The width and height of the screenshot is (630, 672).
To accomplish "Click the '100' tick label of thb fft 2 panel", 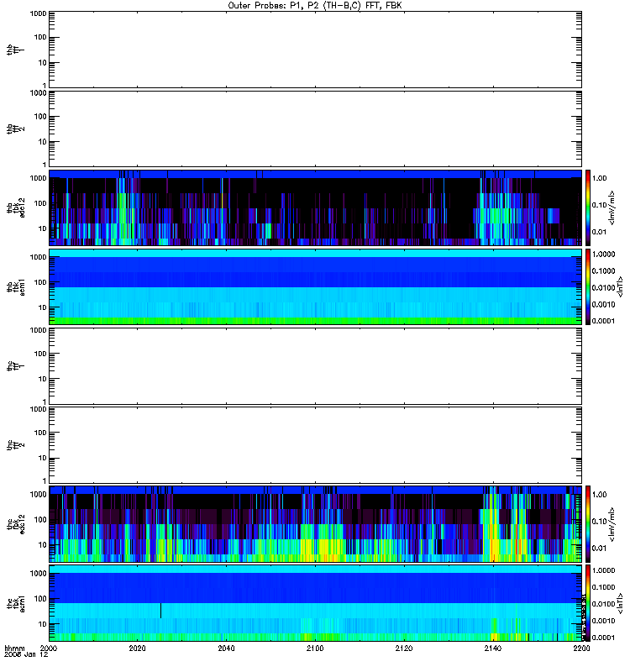I will coord(40,117).
